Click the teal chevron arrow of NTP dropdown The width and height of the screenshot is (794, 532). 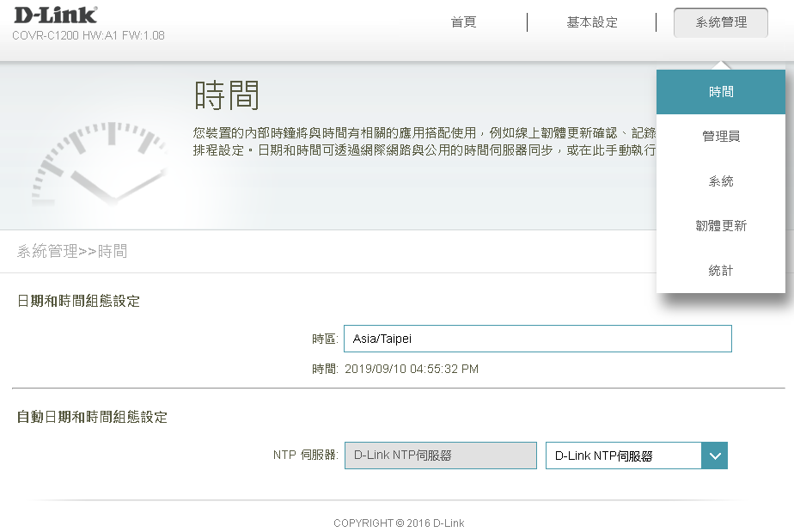point(714,456)
